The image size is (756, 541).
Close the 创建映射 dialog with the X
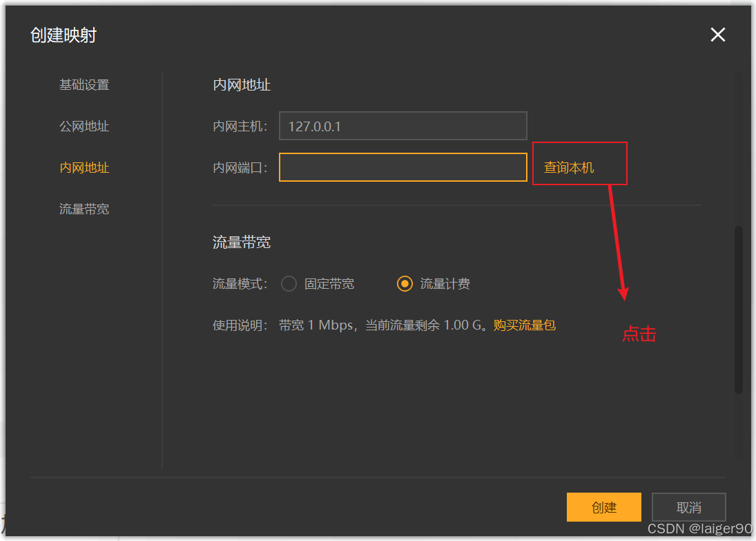[717, 35]
